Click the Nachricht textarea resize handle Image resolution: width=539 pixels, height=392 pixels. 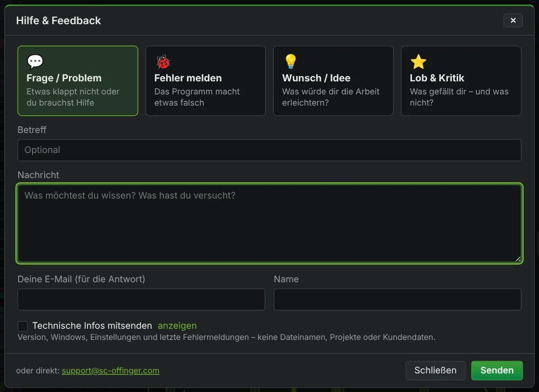coord(518,259)
